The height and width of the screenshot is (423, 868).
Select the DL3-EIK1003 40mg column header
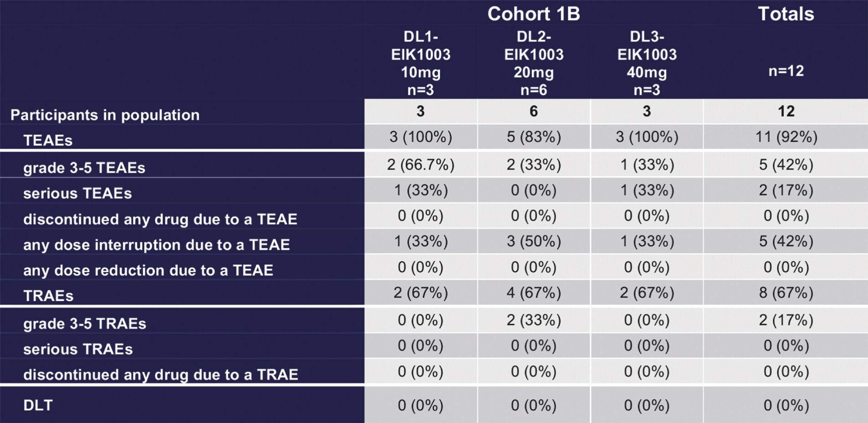tap(647, 63)
